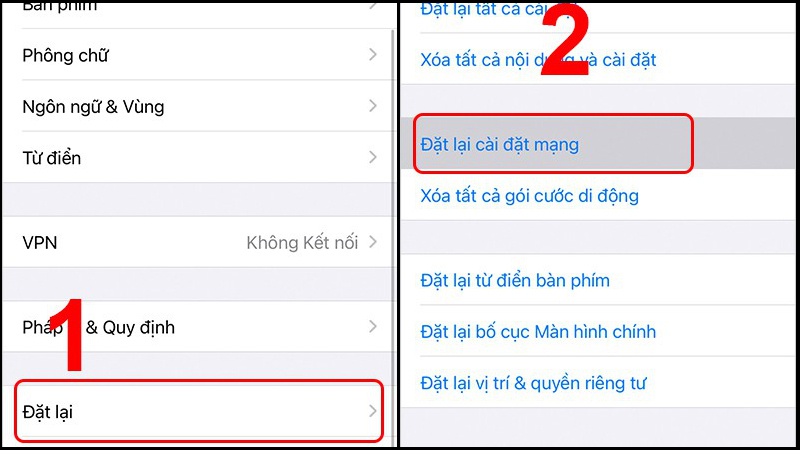Open Ngôn ngữ & Vùng settings
The width and height of the screenshot is (800, 450).
click(198, 106)
